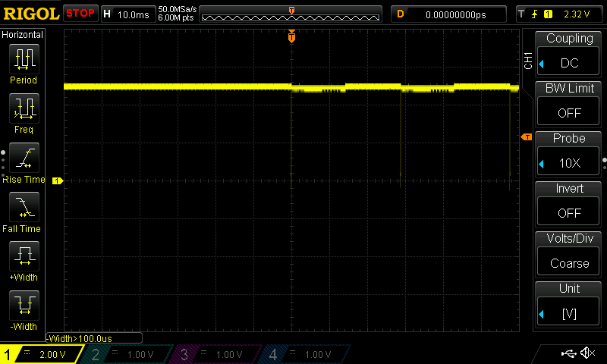Click the USB connection icon
Image resolution: width=607 pixels, height=364 pixels.
point(568,353)
